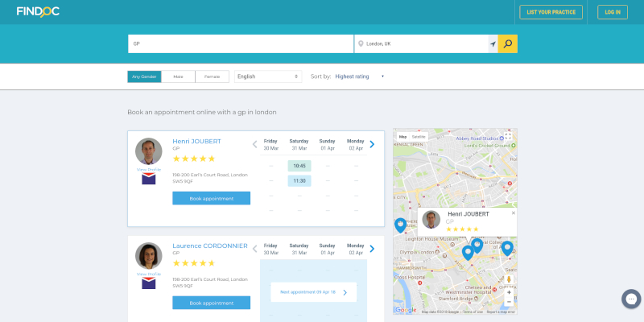The height and width of the screenshot is (322, 644).
Task: Open the chat support bubble
Action: (631, 299)
